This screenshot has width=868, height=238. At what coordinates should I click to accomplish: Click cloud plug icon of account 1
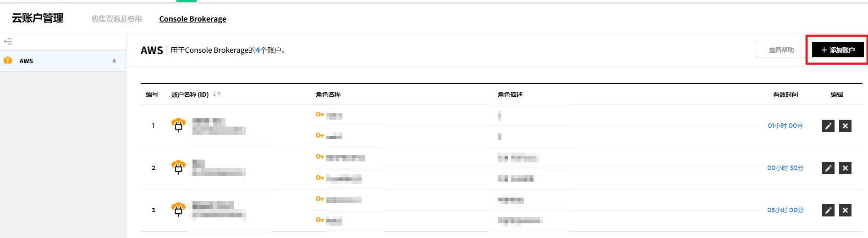(x=178, y=125)
